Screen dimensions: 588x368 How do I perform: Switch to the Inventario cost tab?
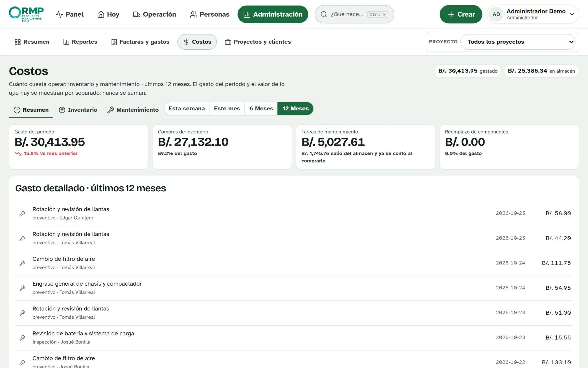[78, 110]
